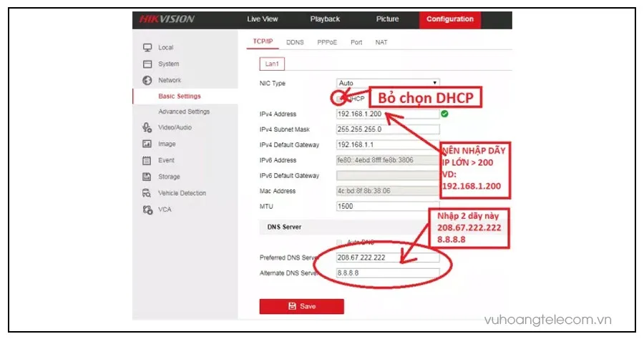Image resolution: width=644 pixels, height=339 pixels.
Task: Click the IPv6 Default Gateway field
Action: click(x=388, y=176)
